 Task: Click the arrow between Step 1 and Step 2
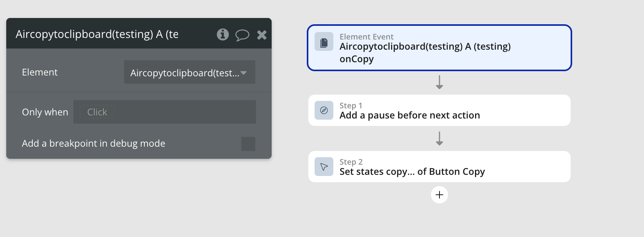point(439,138)
